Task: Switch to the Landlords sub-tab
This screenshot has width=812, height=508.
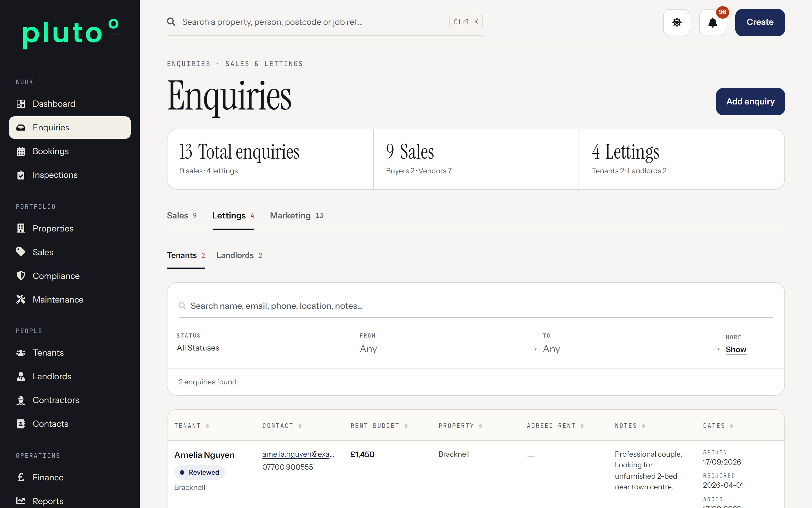Action: coord(239,255)
